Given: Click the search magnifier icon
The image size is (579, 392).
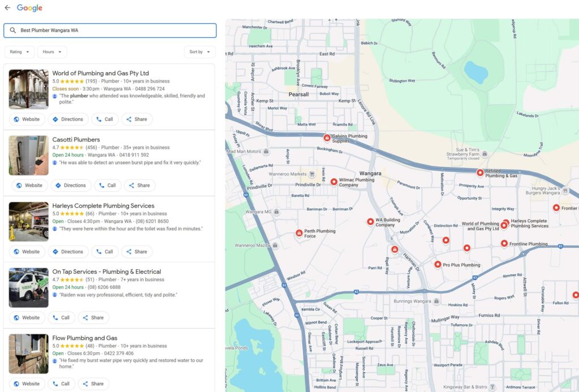Looking at the screenshot, I should click(x=12, y=31).
